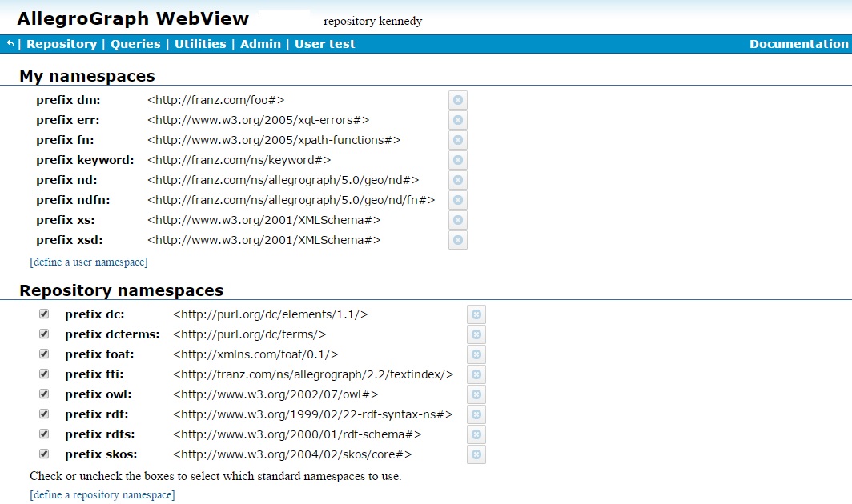Click define a repository namespace
The image size is (852, 504).
point(102,494)
